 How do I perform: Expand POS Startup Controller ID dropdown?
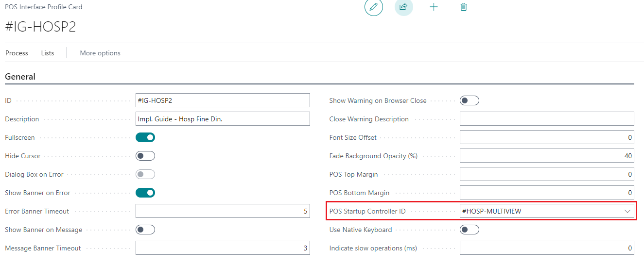[627, 211]
